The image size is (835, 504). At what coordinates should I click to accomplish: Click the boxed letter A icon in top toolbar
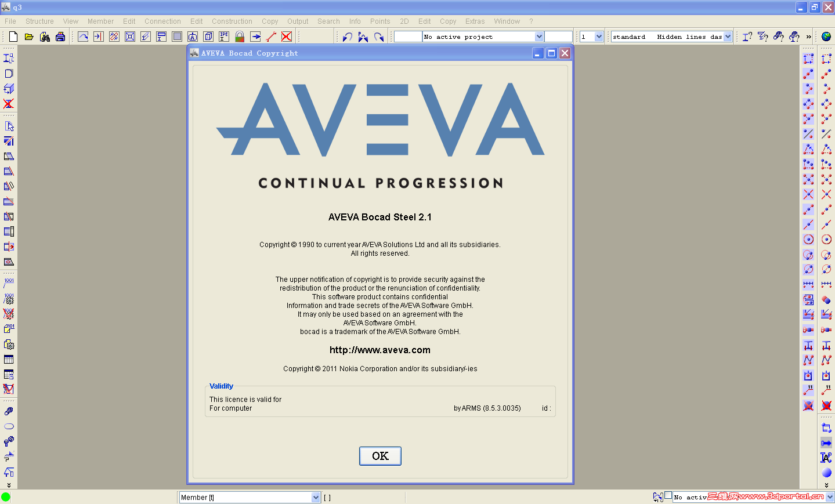point(193,37)
